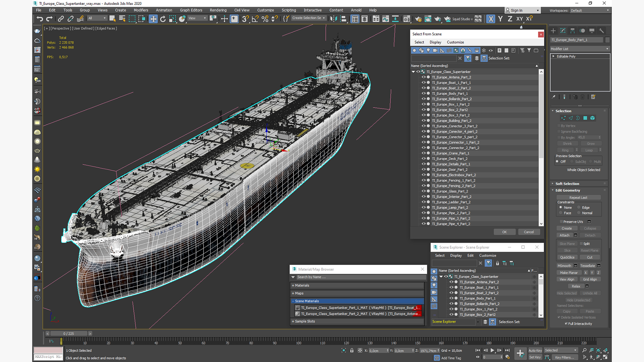Open the Utilities command panel tab

[x=601, y=31]
